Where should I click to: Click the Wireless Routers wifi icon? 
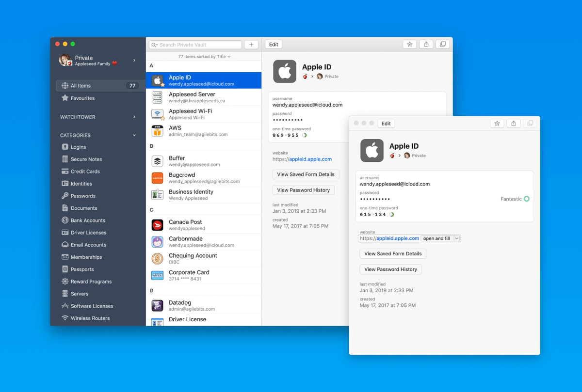[65, 318]
